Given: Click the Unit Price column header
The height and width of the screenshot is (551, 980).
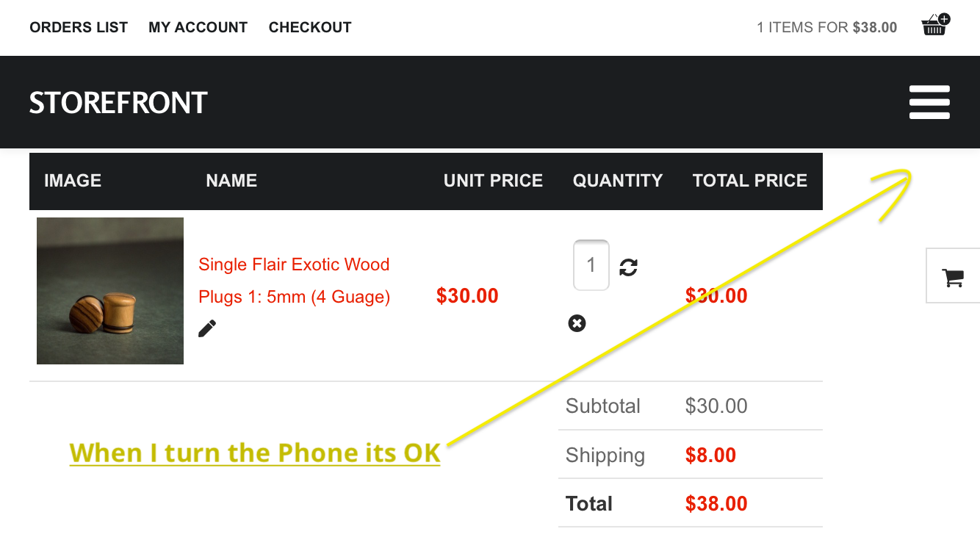Looking at the screenshot, I should [493, 181].
